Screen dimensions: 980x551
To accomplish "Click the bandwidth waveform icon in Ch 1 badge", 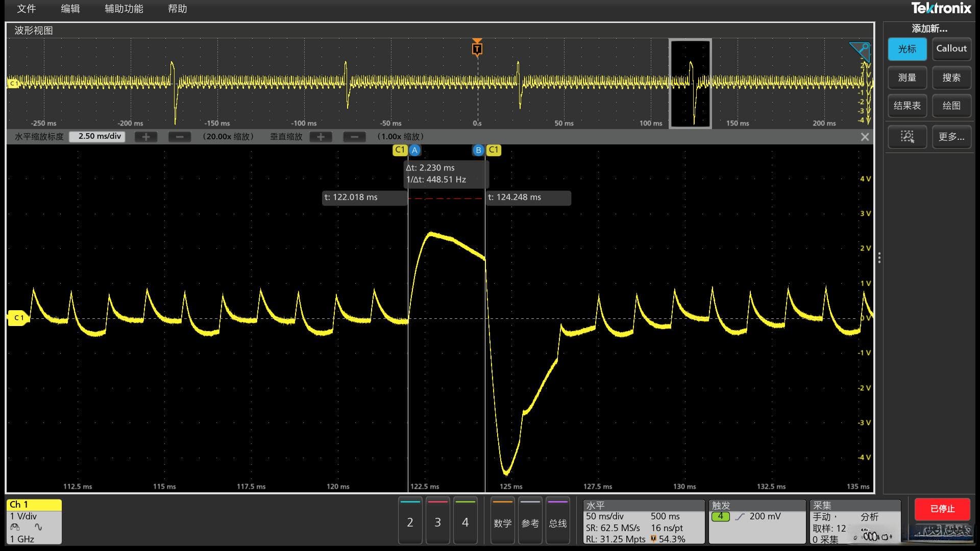I will click(x=38, y=528).
